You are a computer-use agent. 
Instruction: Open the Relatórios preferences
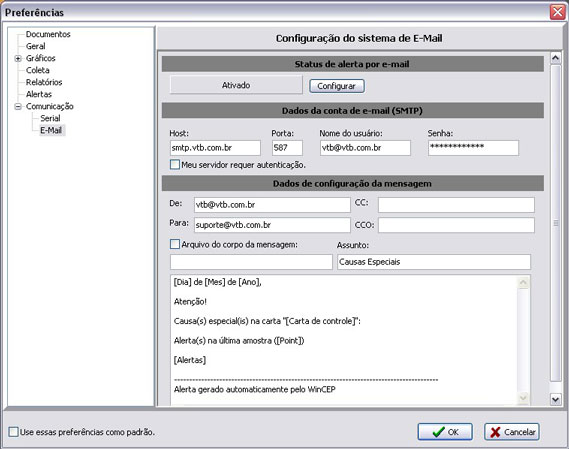tap(44, 82)
